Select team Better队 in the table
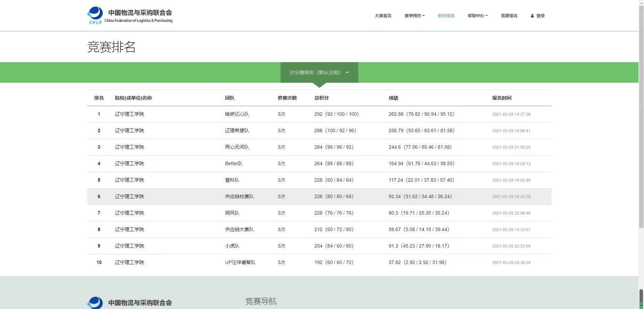Image resolution: width=644 pixels, height=309 pixels. pyautogui.click(x=234, y=163)
